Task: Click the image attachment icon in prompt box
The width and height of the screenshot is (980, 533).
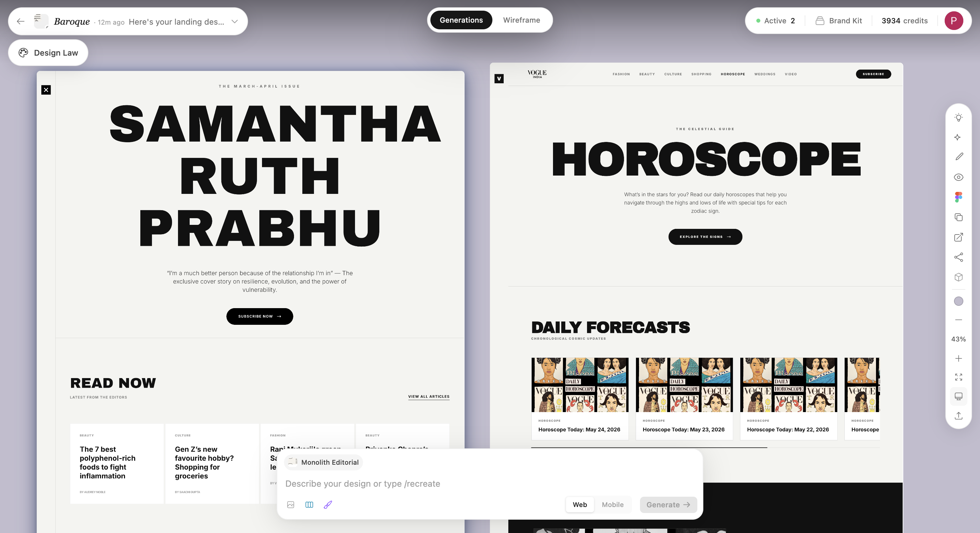Action: (x=291, y=504)
